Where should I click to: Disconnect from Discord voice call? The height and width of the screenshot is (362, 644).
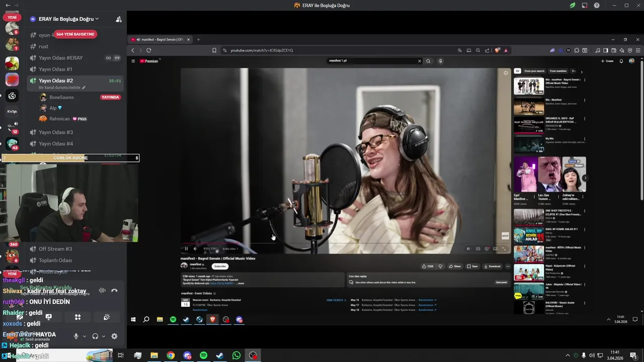(x=114, y=291)
